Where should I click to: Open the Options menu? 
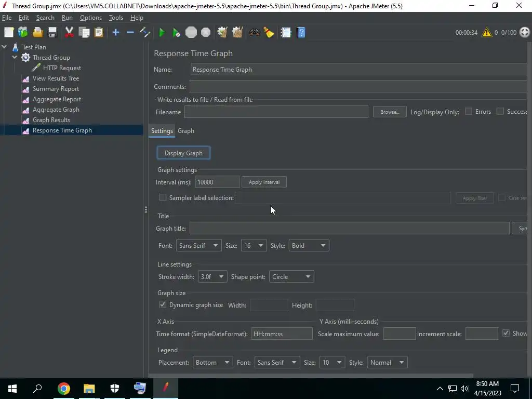90,18
